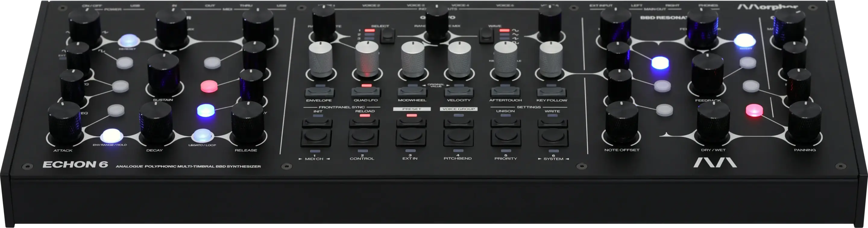The height and width of the screenshot is (228, 868).
Task: Adjust the DECAY knob
Action: pyautogui.click(x=156, y=123)
